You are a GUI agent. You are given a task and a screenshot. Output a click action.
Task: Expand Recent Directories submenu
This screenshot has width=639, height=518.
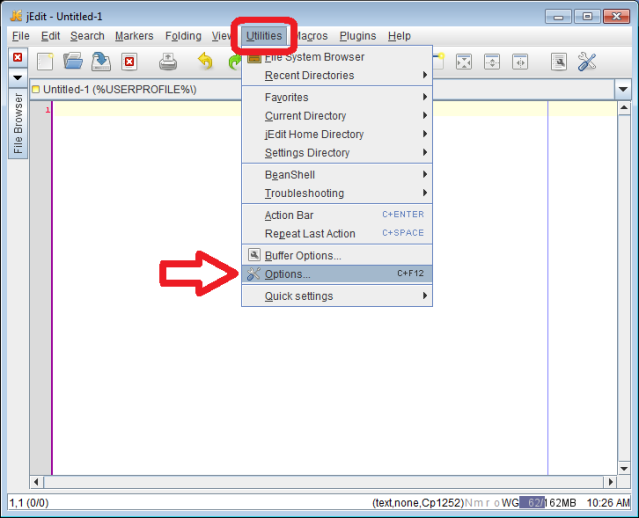tap(337, 75)
